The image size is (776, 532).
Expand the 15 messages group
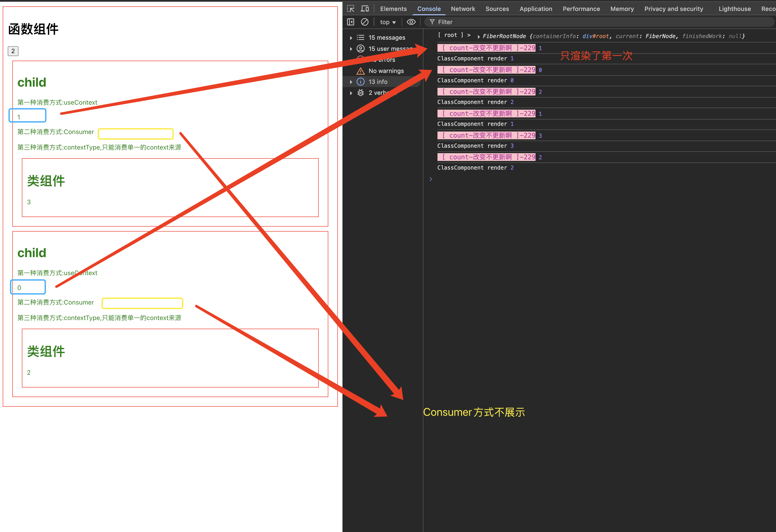point(351,38)
